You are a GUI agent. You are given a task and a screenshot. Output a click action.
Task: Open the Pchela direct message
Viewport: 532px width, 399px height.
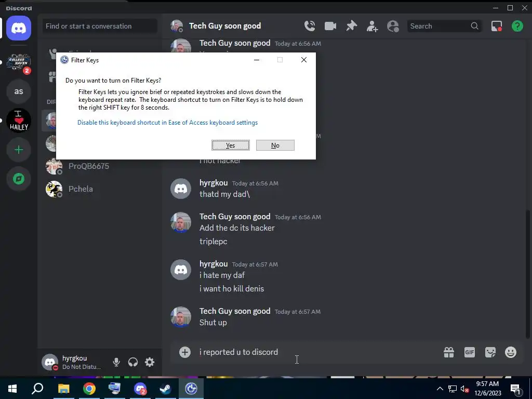point(100,189)
